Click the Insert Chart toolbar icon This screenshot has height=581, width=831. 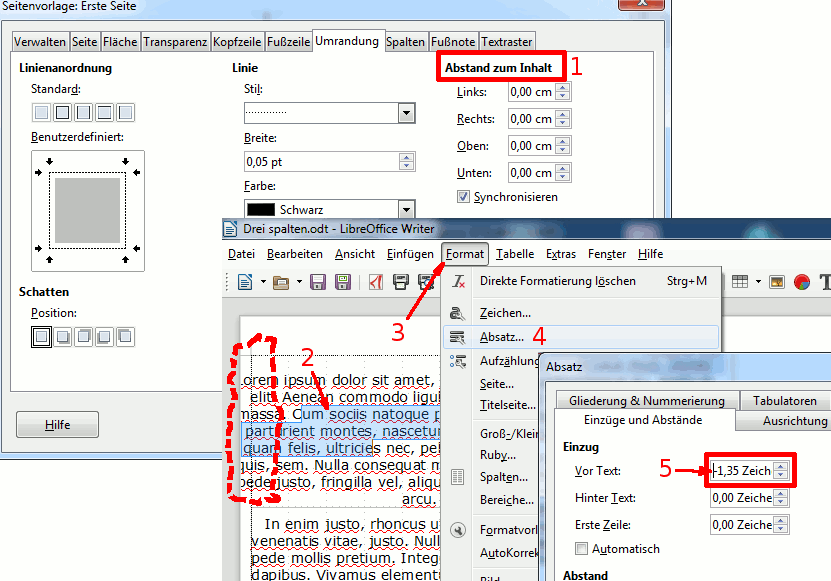[x=802, y=281]
